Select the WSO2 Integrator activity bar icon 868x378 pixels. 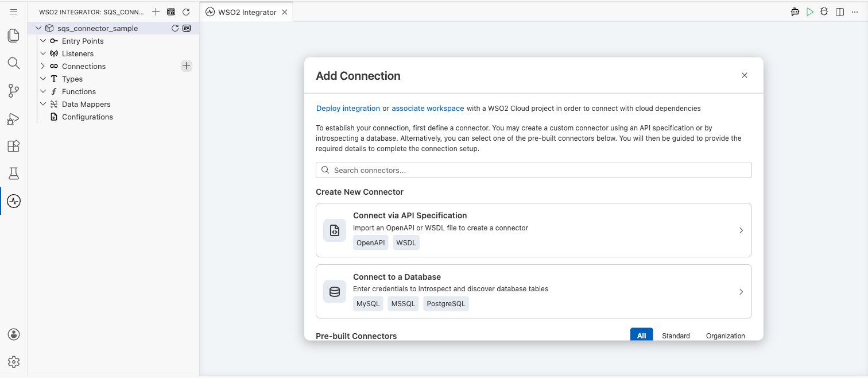(x=14, y=201)
